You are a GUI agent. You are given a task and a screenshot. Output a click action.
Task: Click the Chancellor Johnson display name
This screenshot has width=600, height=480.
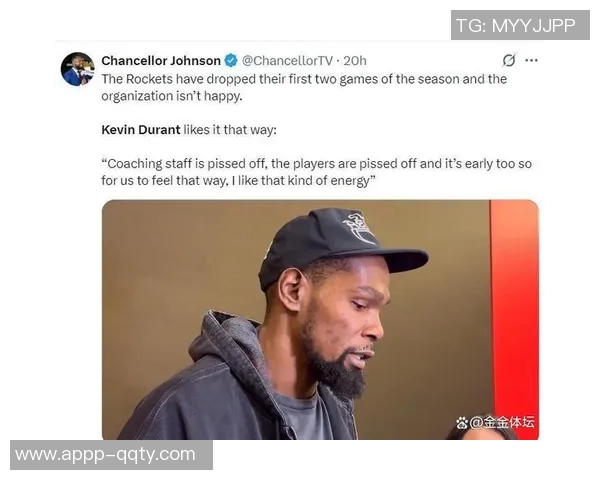pyautogui.click(x=161, y=60)
